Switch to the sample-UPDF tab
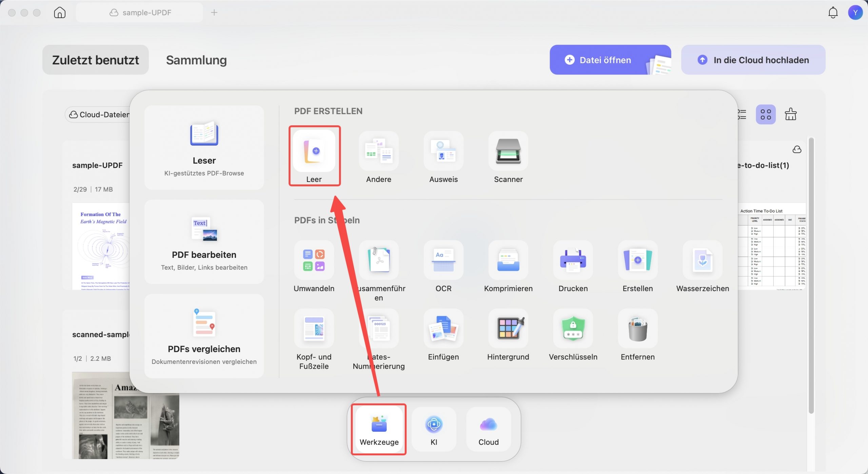 tap(140, 13)
